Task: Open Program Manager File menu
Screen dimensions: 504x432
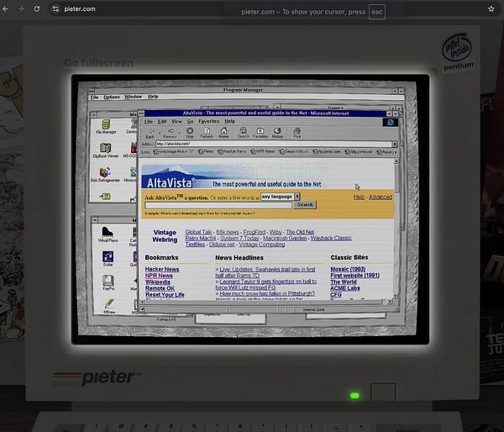Action: click(x=94, y=97)
